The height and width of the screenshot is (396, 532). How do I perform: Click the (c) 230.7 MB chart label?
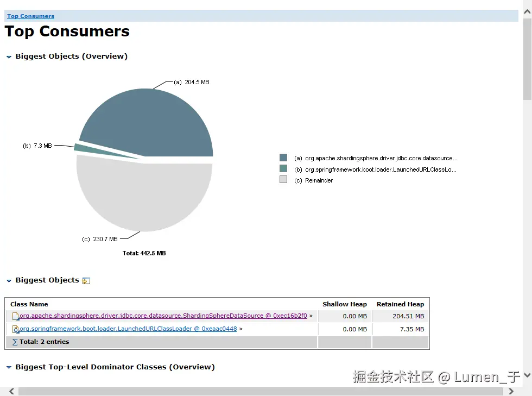pyautogui.click(x=100, y=239)
